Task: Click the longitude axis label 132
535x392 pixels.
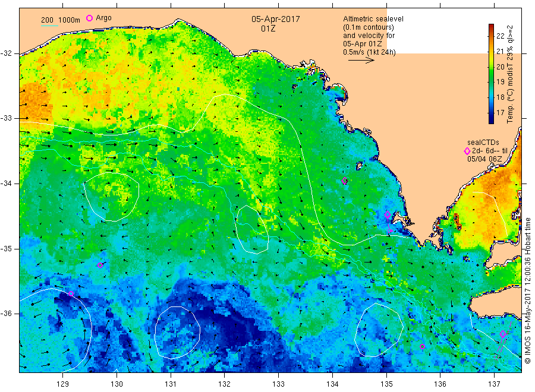Action: tap(225, 384)
